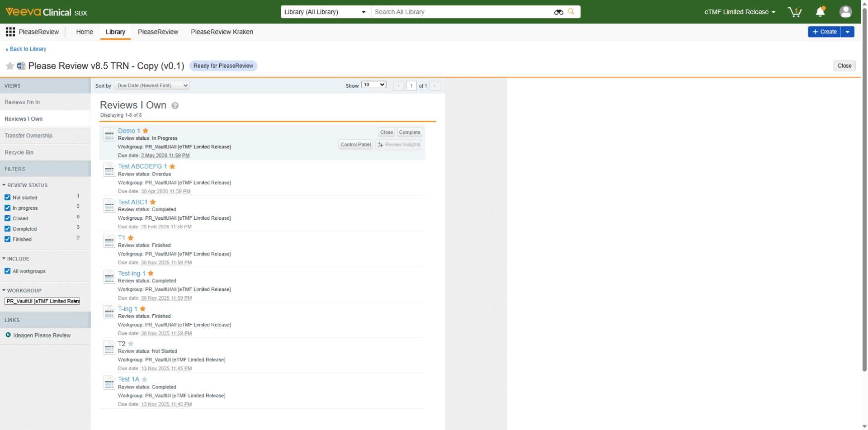Collapse the Review Status filter section
The height and width of the screenshot is (430, 868).
[x=25, y=185]
